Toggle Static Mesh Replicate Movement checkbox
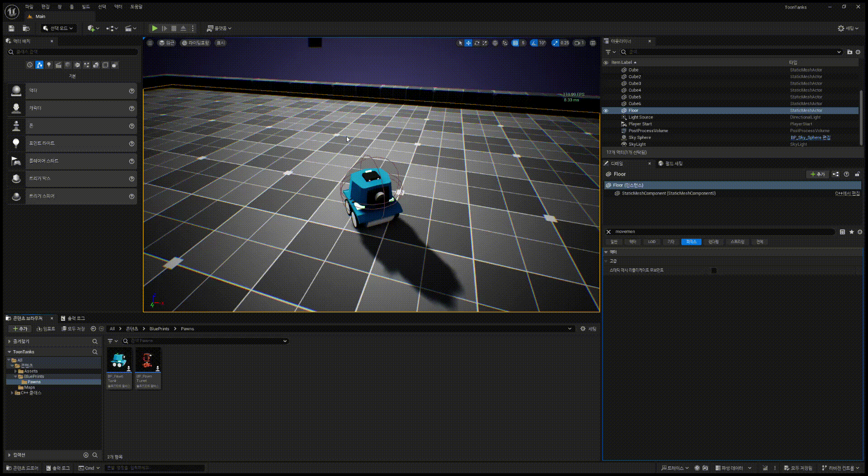 pos(714,270)
